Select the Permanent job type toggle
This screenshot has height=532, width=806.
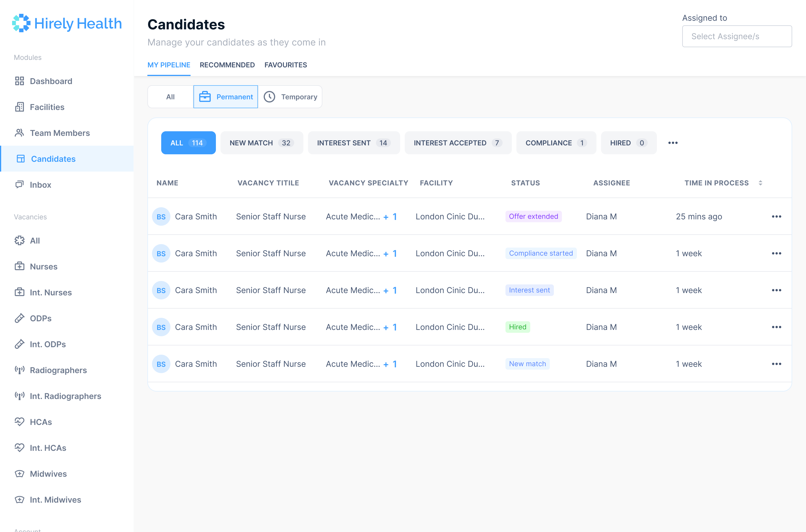226,97
